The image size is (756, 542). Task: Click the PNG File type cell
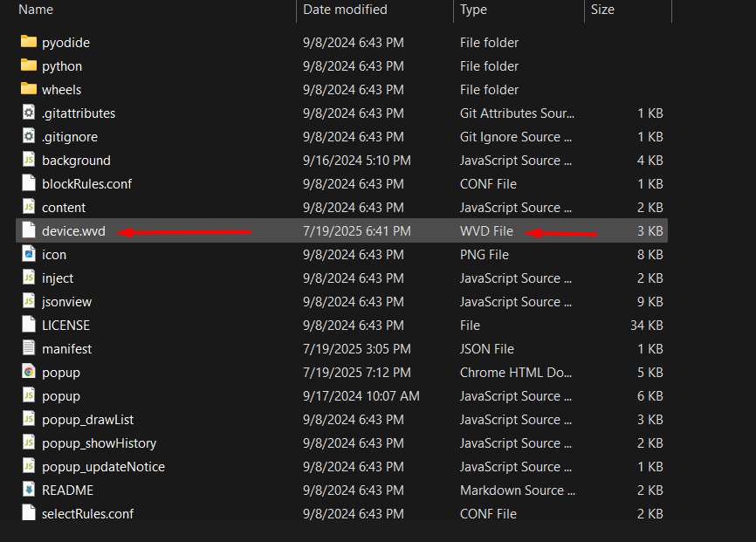485,255
